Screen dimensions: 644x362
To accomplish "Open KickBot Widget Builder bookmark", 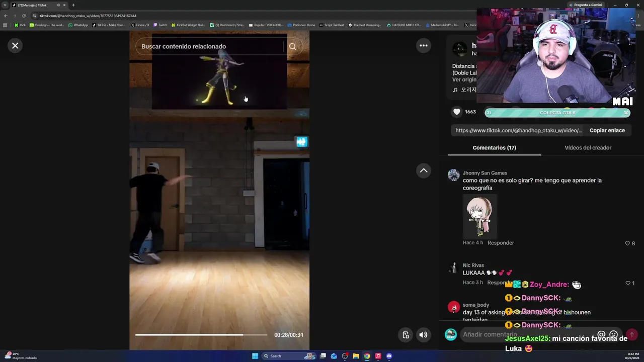I will pyautogui.click(x=188, y=25).
